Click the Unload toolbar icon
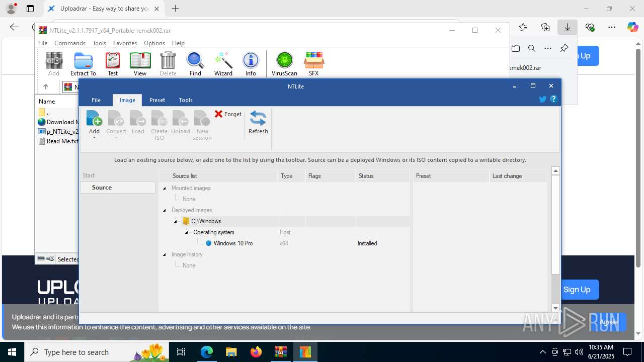This screenshot has height=362, width=644. (x=181, y=118)
